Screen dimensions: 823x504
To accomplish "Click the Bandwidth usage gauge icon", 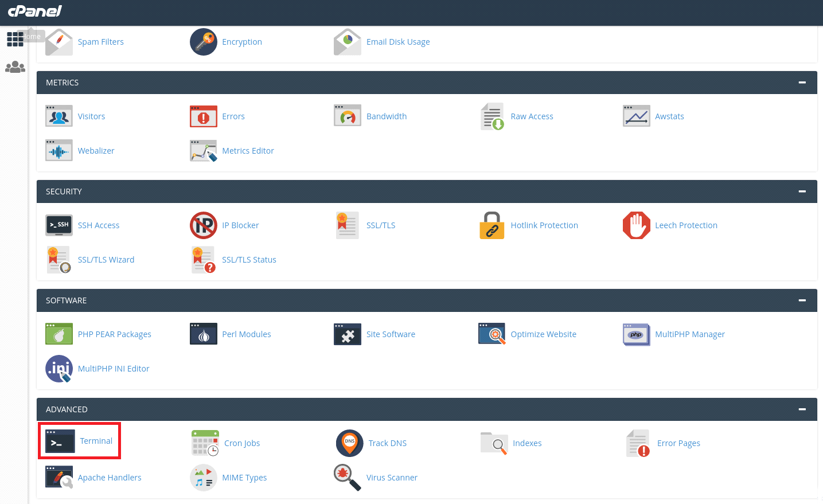I will click(348, 116).
